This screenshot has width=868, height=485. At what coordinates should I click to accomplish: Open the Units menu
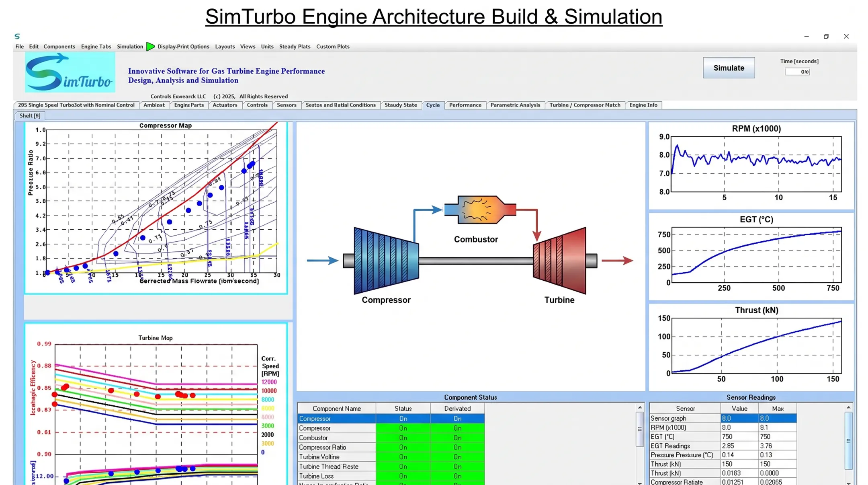coord(267,47)
